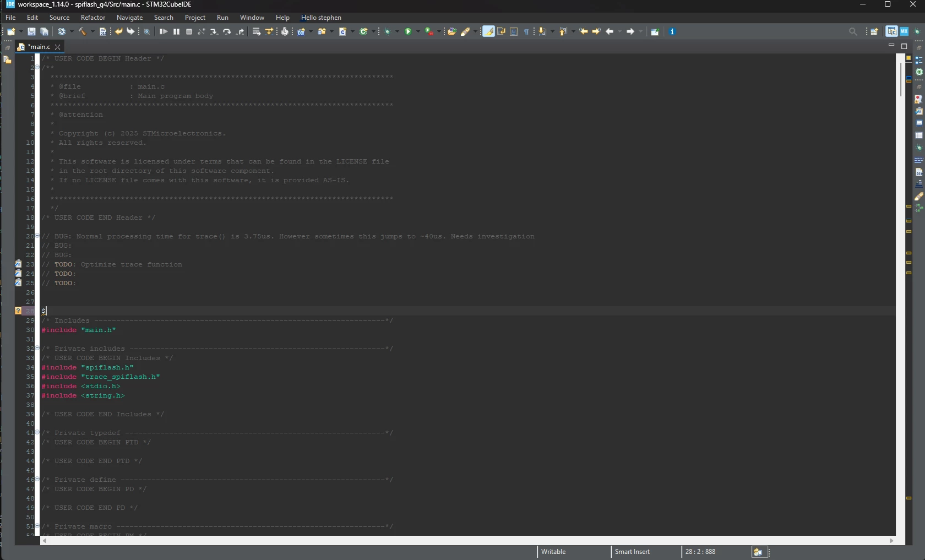The width and height of the screenshot is (925, 560).
Task: Switch to the Debug perspective bug icon
Action: pos(917,32)
